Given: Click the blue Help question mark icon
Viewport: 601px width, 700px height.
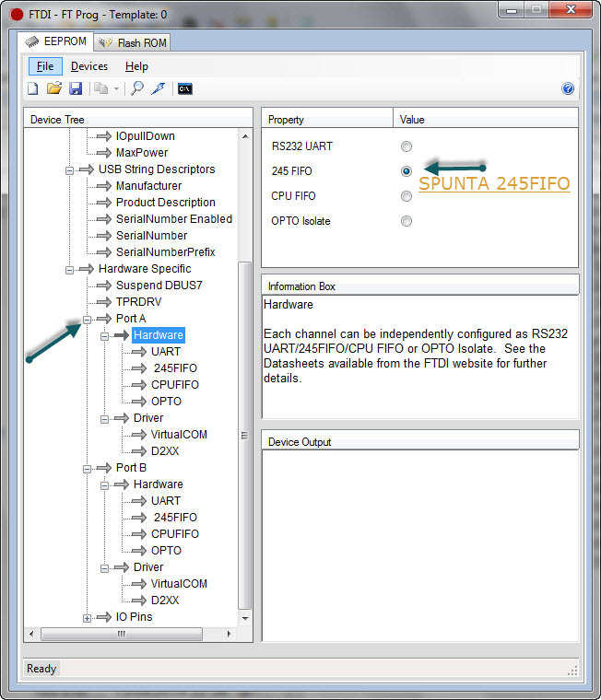Looking at the screenshot, I should coord(568,88).
